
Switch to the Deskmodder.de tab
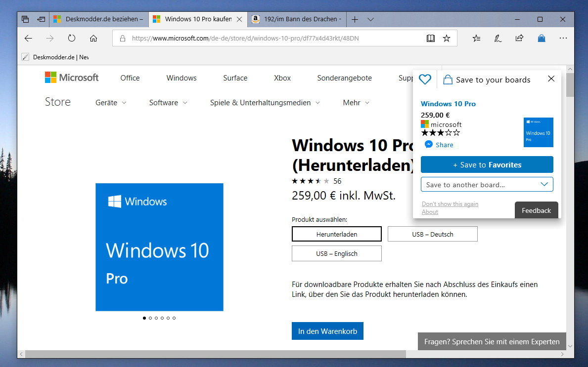pos(98,19)
